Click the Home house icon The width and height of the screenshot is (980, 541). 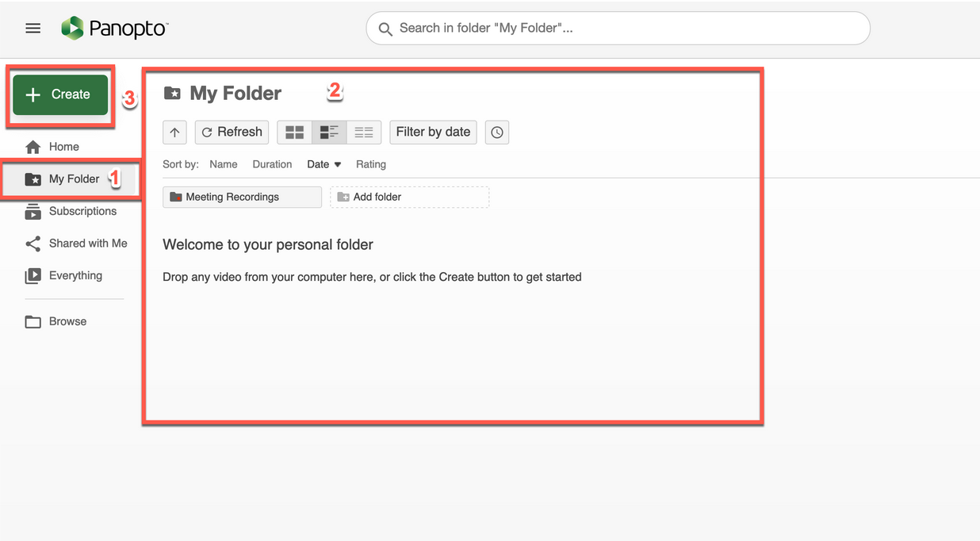click(x=33, y=147)
